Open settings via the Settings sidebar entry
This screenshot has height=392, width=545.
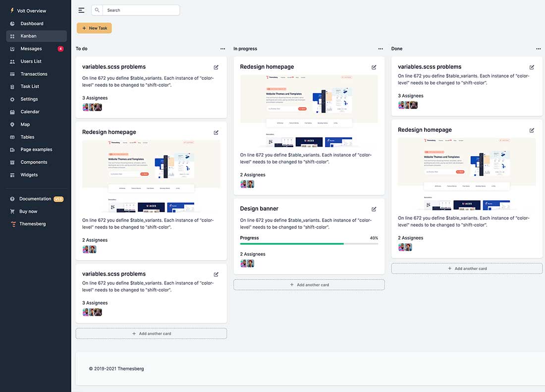coord(29,99)
